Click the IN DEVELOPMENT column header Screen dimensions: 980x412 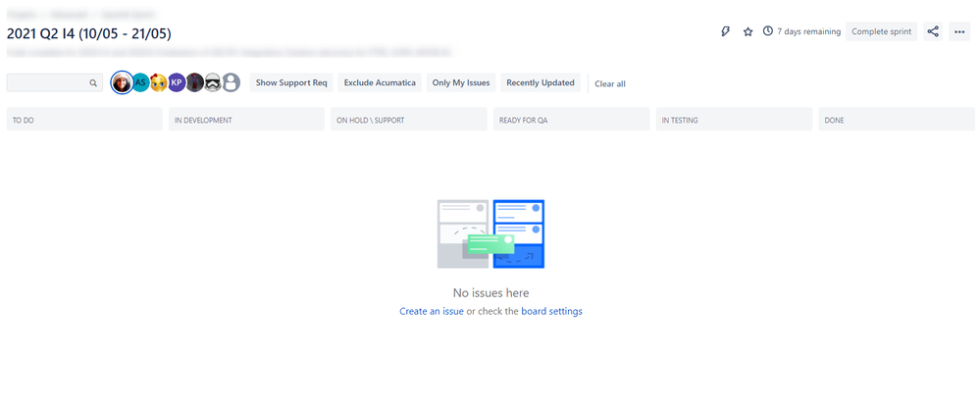click(246, 120)
